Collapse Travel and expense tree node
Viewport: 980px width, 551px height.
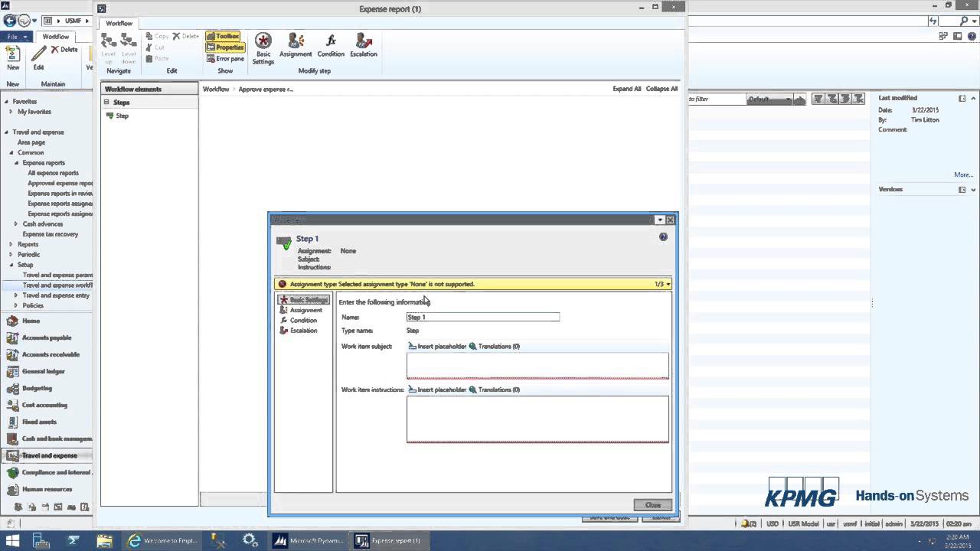(x=6, y=132)
